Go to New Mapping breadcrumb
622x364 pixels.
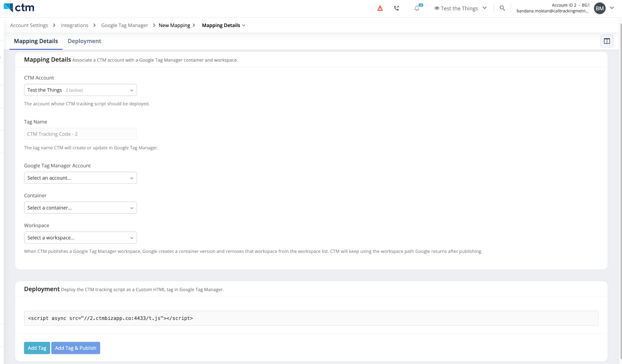(174, 25)
